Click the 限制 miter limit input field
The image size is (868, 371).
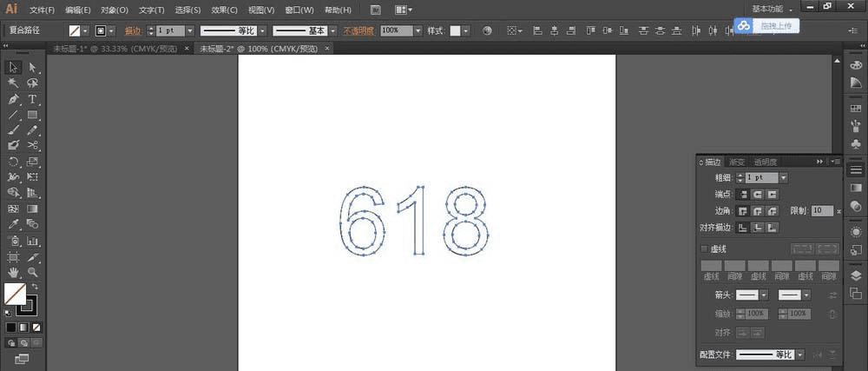pyautogui.click(x=823, y=211)
